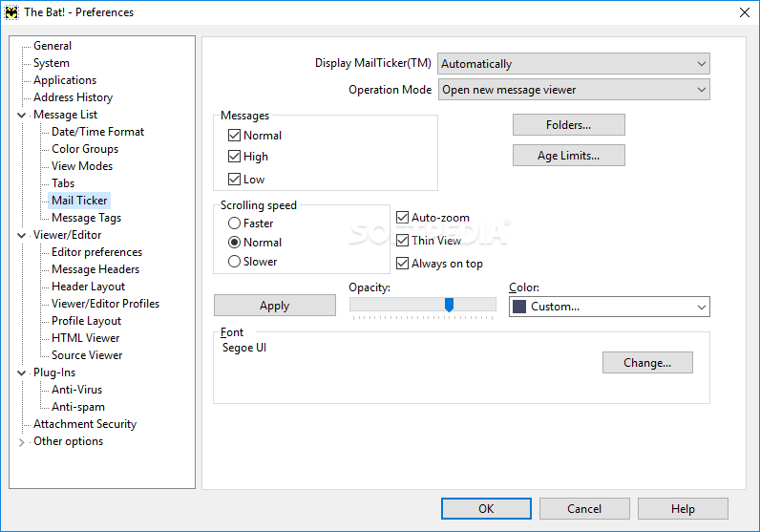Viewport: 760px width, 532px height.
Task: Toggle the Always on top checkbox
Action: tap(402, 264)
